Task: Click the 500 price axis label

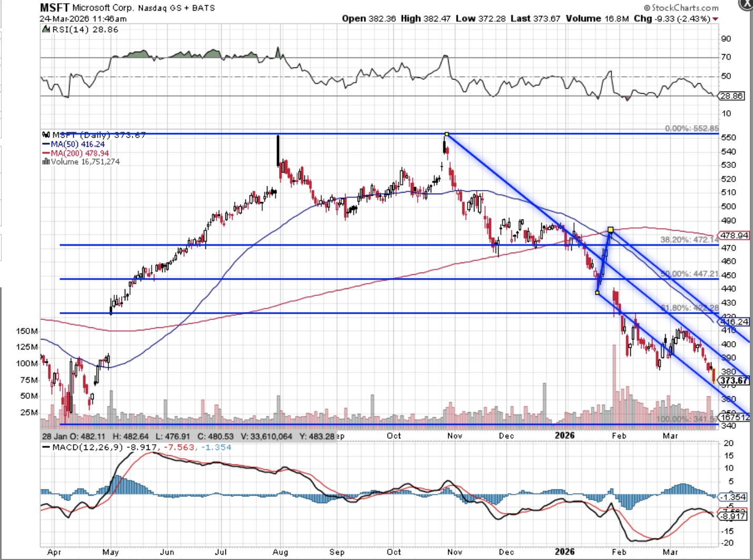Action: pyautogui.click(x=729, y=206)
